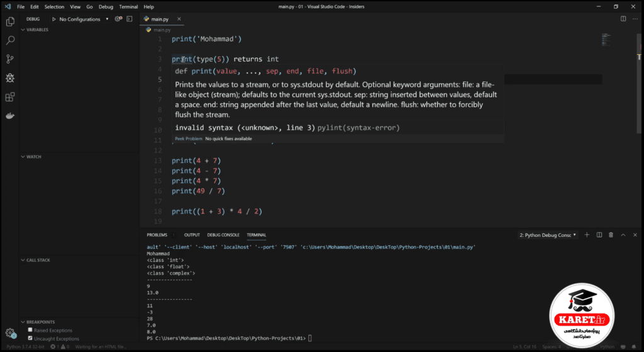Click the errors and warnings count in status bar
Image resolution: width=644 pixels, height=352 pixels.
pyautogui.click(x=60, y=347)
